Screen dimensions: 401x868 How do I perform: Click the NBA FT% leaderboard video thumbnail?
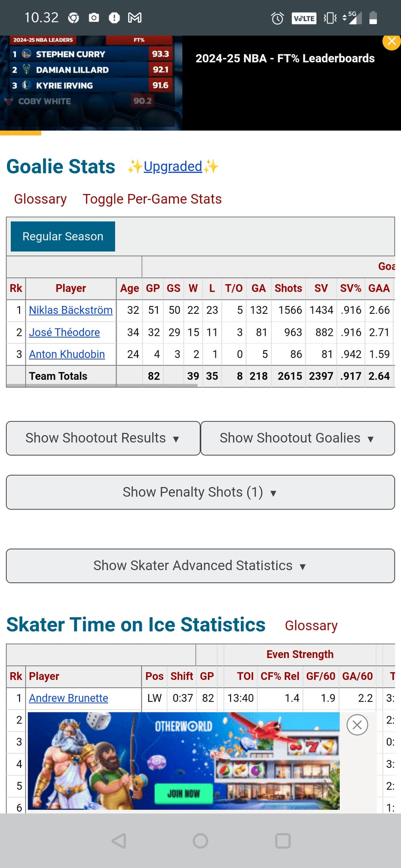tap(91, 83)
